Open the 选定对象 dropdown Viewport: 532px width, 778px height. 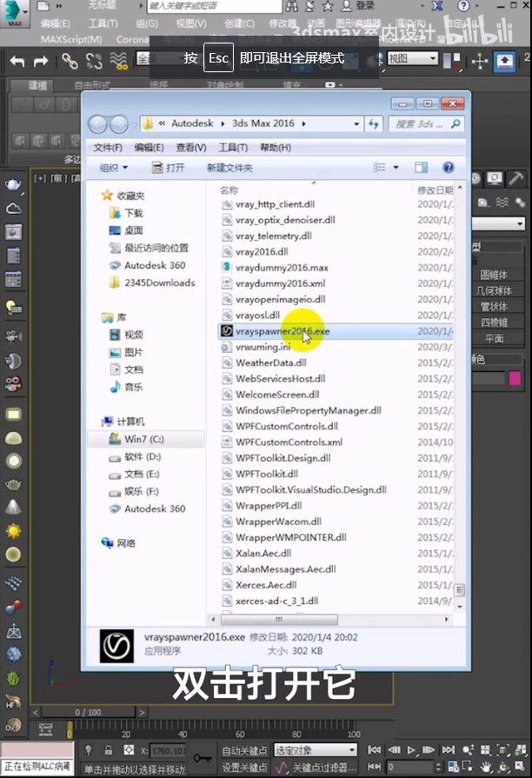click(316, 749)
